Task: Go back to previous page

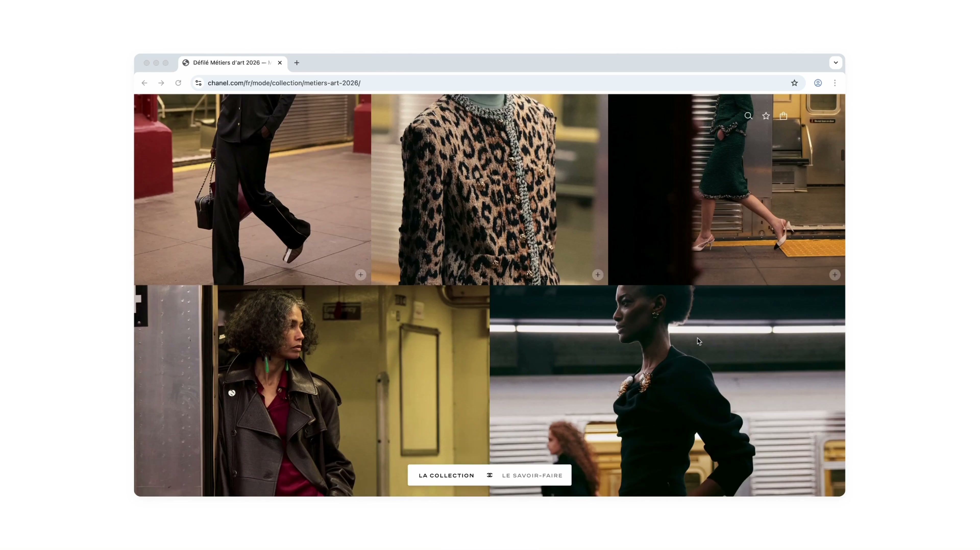Action: (144, 83)
